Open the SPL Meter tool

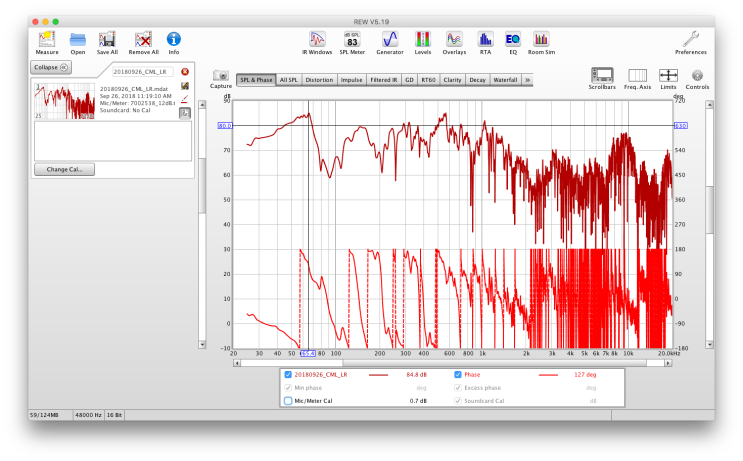352,40
